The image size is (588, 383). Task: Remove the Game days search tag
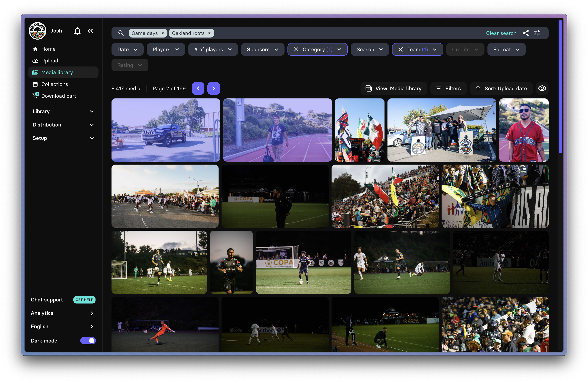pyautogui.click(x=163, y=33)
